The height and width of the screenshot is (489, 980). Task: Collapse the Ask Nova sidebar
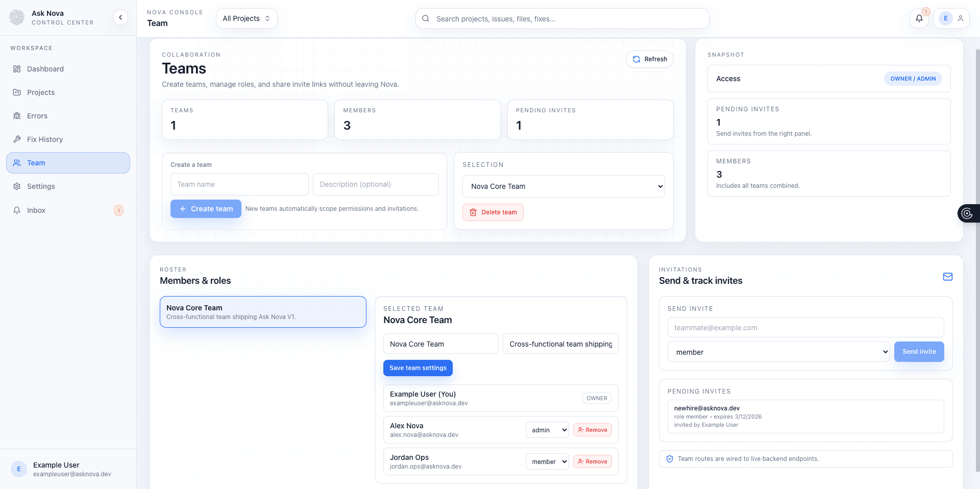coord(120,17)
